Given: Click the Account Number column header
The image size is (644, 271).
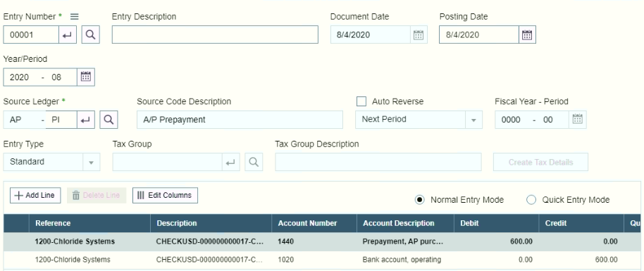Looking at the screenshot, I should coord(314,223).
